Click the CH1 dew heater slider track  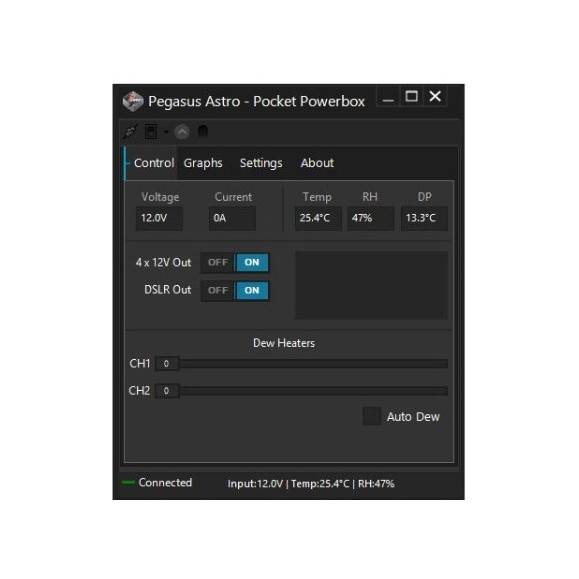(313, 364)
